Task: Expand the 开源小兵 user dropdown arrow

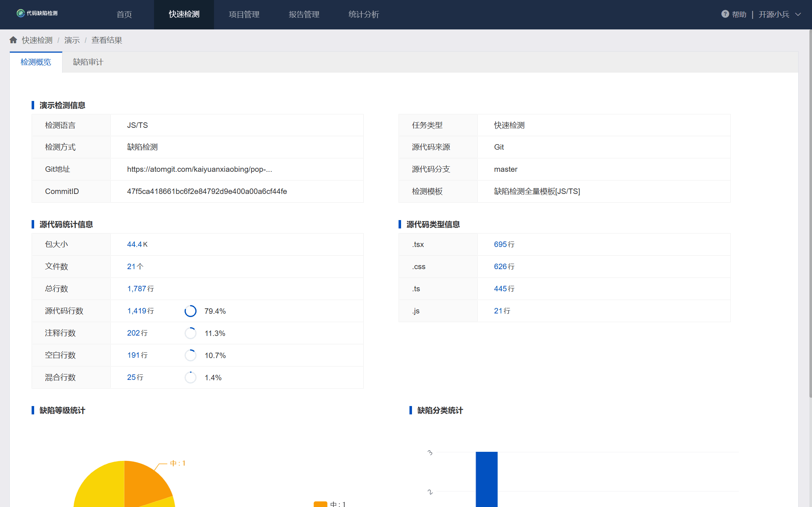Action: [798, 15]
